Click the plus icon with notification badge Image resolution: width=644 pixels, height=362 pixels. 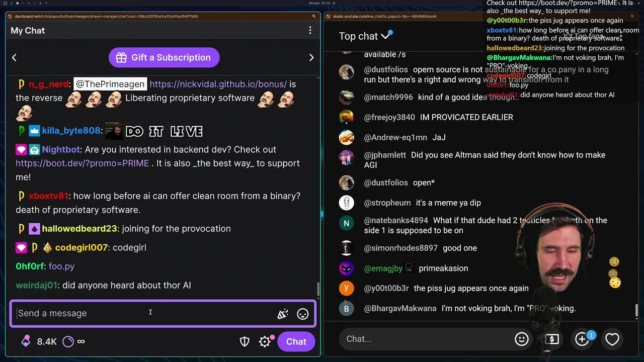click(582, 339)
